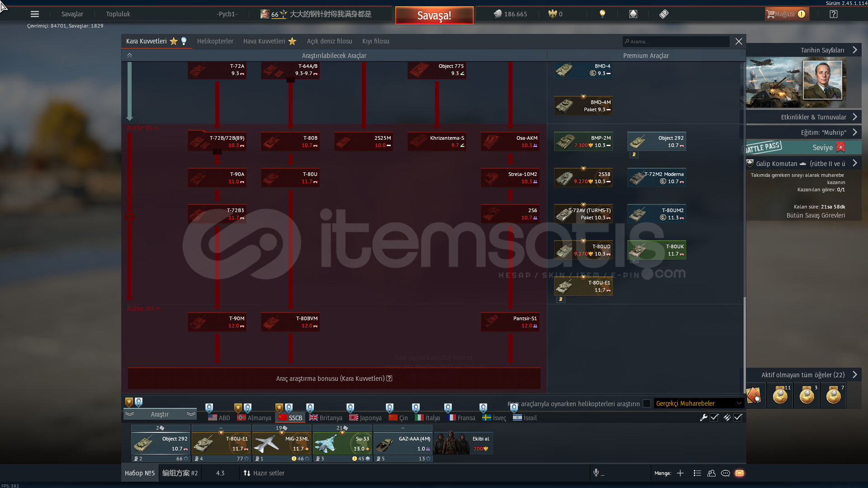Select T-80BVM vehicle in the tree
The width and height of the screenshot is (868, 488).
click(x=290, y=322)
